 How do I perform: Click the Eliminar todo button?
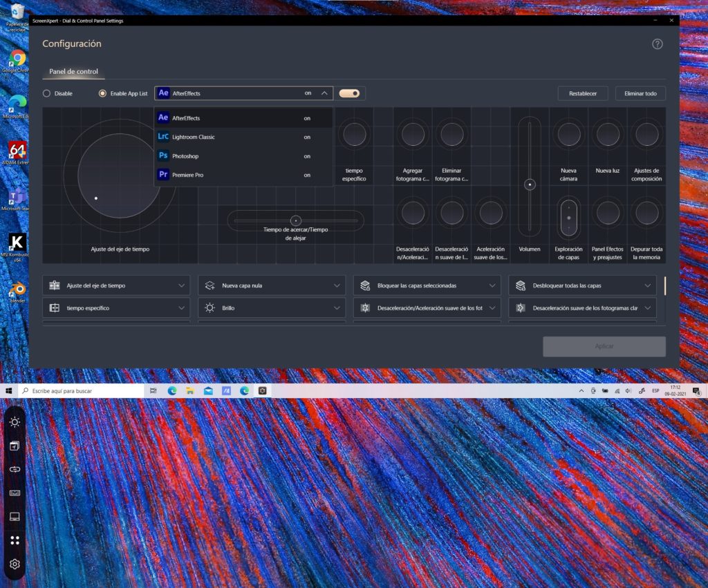pyautogui.click(x=640, y=93)
